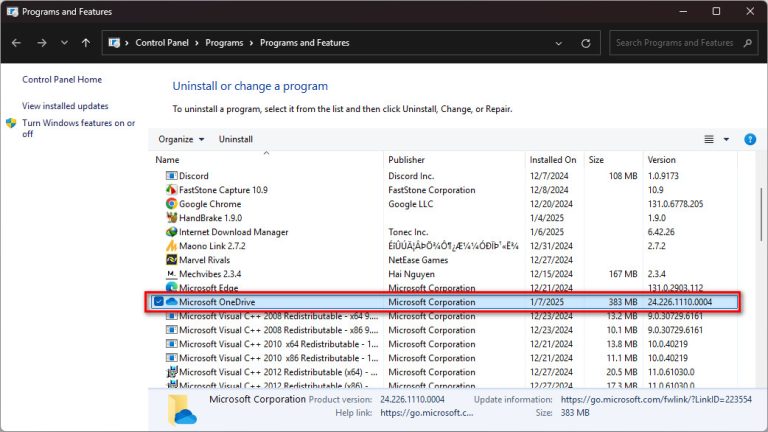Click the vertical scrollbar of program list
Viewport: 768px width, 432px height.
pyautogui.click(x=761, y=214)
